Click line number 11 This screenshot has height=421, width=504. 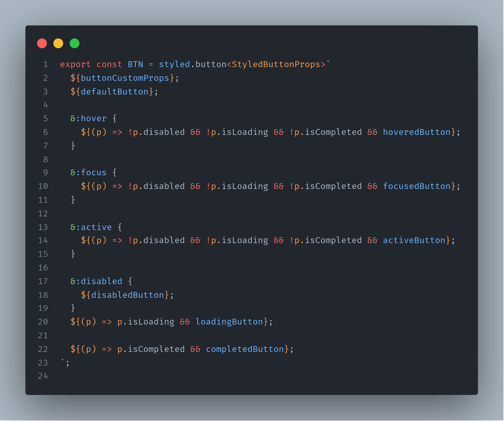coord(43,200)
